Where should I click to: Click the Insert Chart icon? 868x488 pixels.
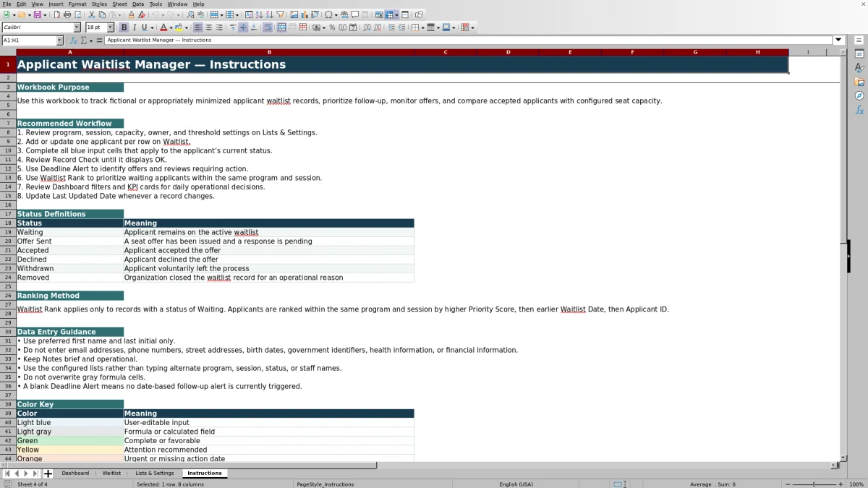point(304,14)
